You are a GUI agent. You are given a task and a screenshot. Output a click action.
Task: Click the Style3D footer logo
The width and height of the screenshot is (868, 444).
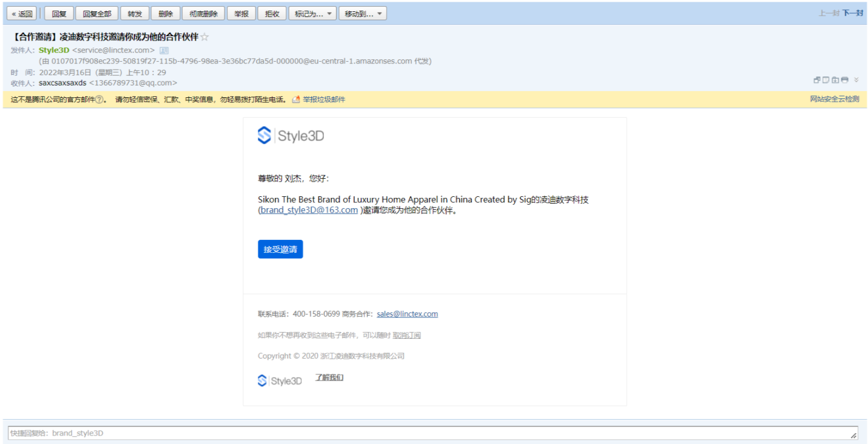coord(280,381)
